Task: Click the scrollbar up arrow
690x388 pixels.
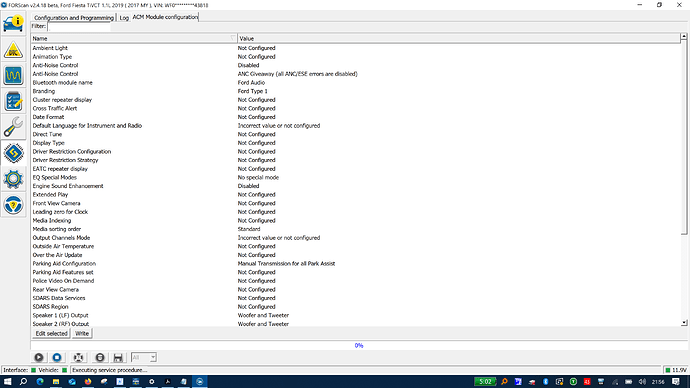Action: coord(684,37)
